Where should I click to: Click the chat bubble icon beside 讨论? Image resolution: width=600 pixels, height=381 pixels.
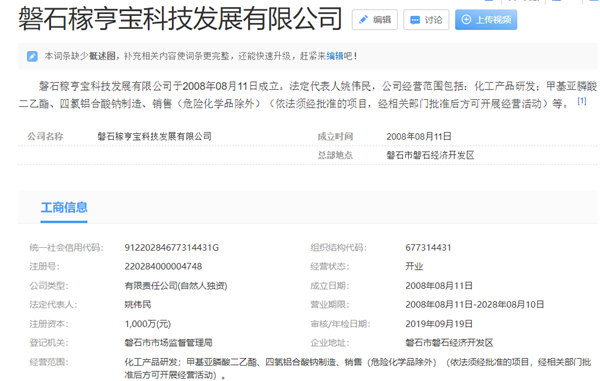[x=415, y=20]
